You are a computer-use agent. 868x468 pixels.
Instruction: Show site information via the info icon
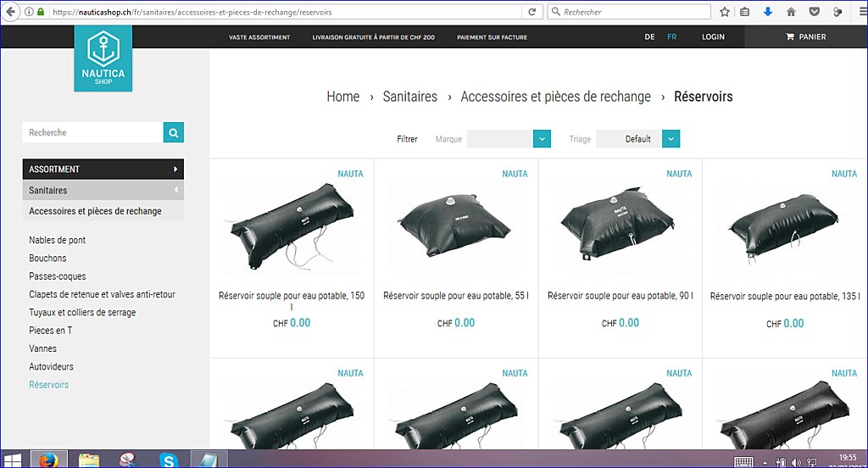[x=29, y=12]
